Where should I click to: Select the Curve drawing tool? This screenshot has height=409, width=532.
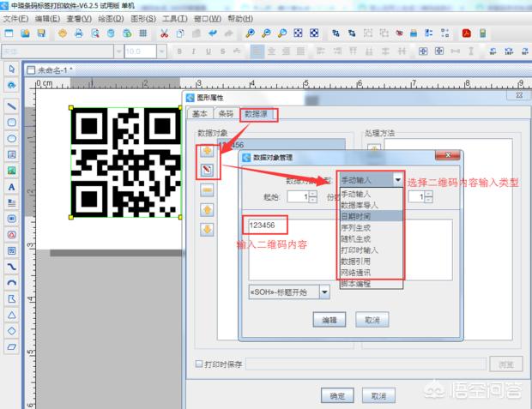(x=12, y=267)
